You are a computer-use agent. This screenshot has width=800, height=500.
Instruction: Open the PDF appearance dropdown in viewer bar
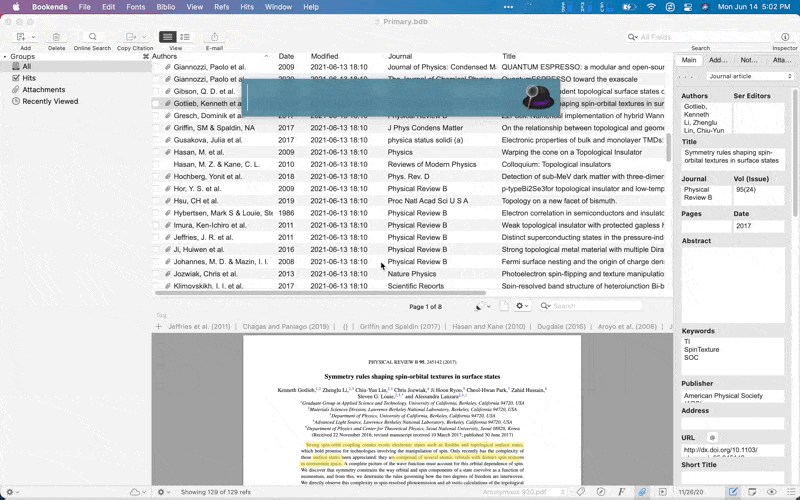pos(483,306)
